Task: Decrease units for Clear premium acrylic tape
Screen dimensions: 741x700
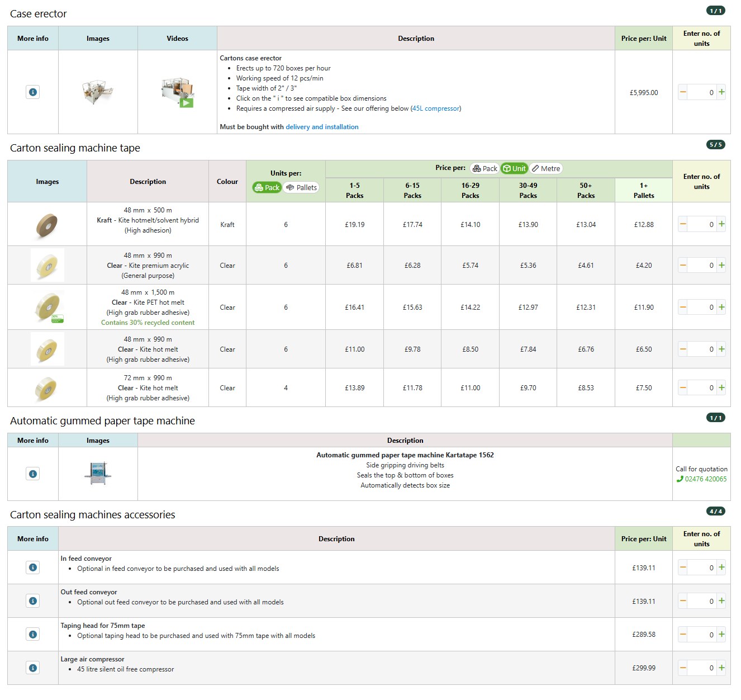Action: coord(683,266)
